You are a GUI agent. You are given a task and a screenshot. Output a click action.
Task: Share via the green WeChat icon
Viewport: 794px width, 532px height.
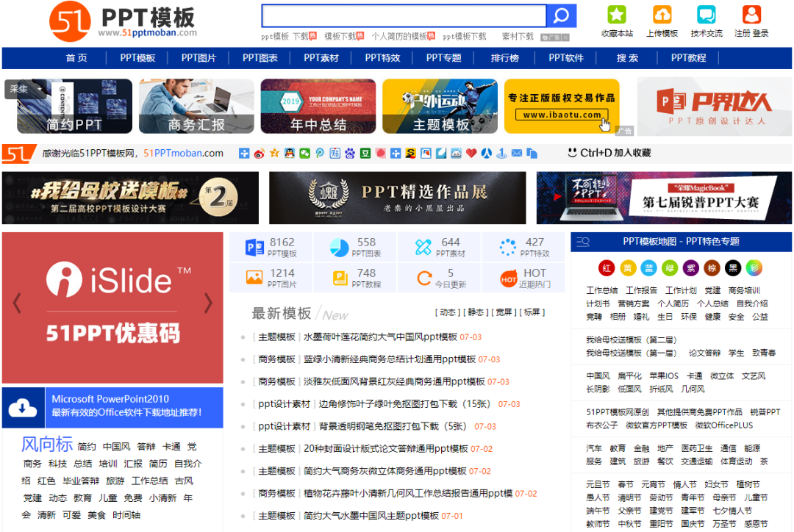[305, 154]
